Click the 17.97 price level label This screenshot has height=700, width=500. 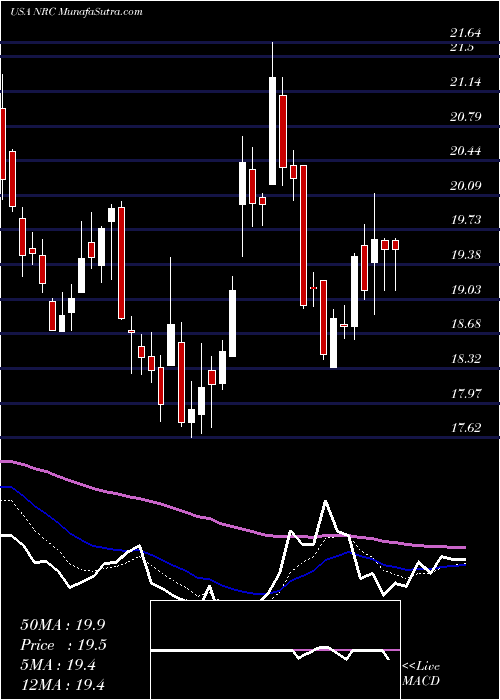[x=466, y=393]
